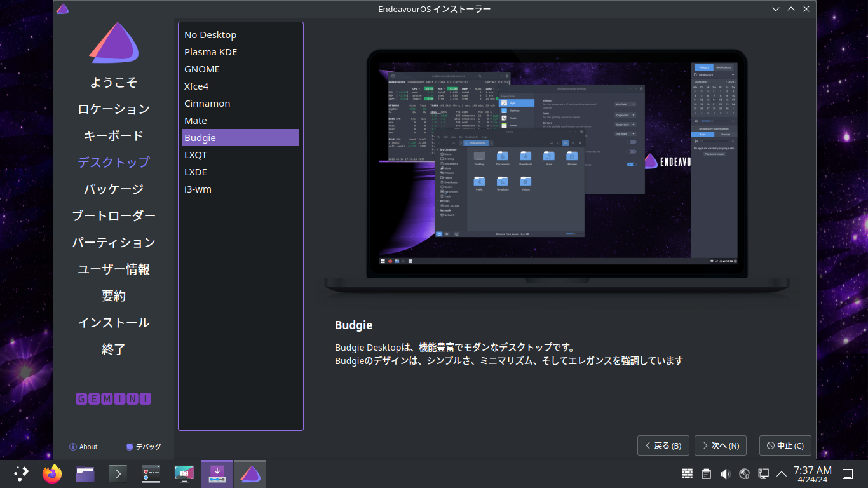Select GNOME from the desktop list

[241, 69]
